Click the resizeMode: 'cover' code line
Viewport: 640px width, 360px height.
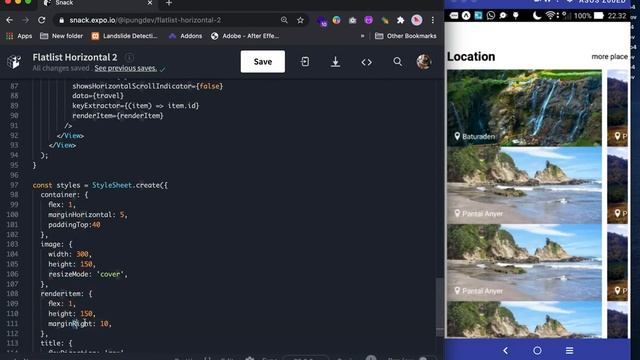(88, 274)
